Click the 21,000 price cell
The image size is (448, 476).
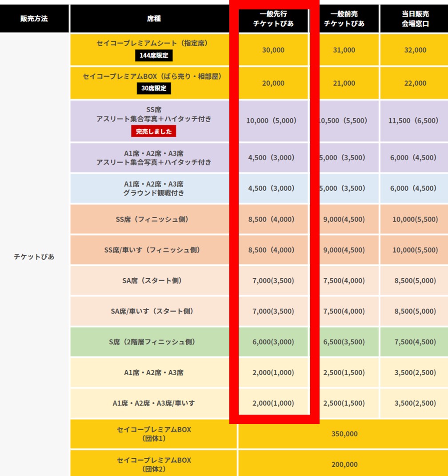coord(344,83)
